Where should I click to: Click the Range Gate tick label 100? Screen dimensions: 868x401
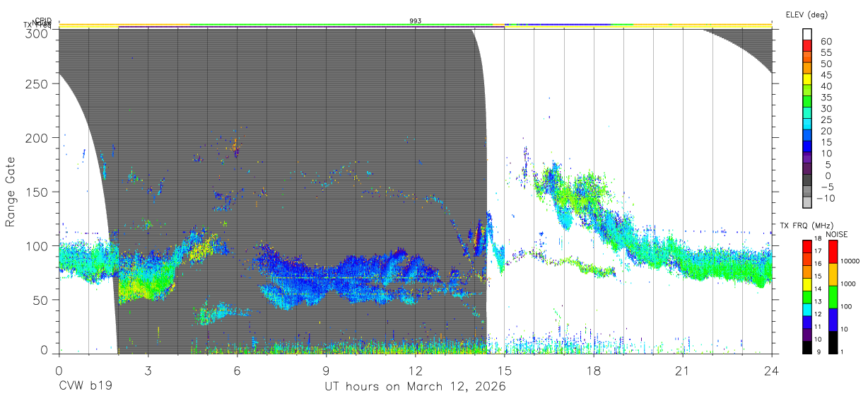(x=37, y=245)
